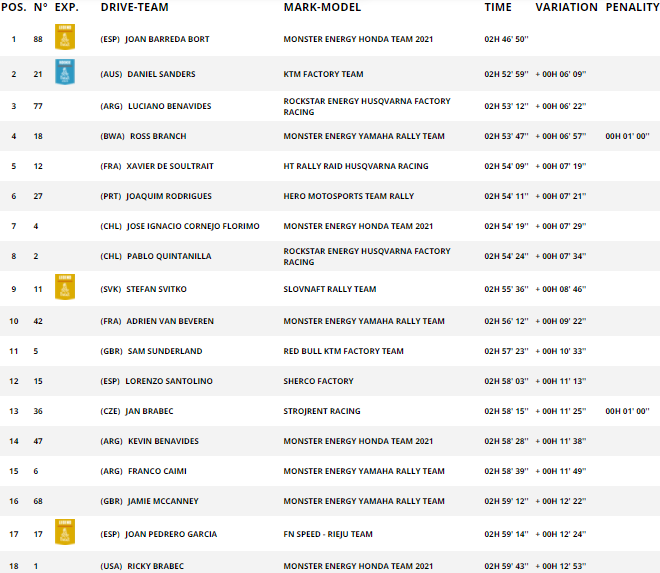Click variation + 00H 08' 46"

[561, 289]
